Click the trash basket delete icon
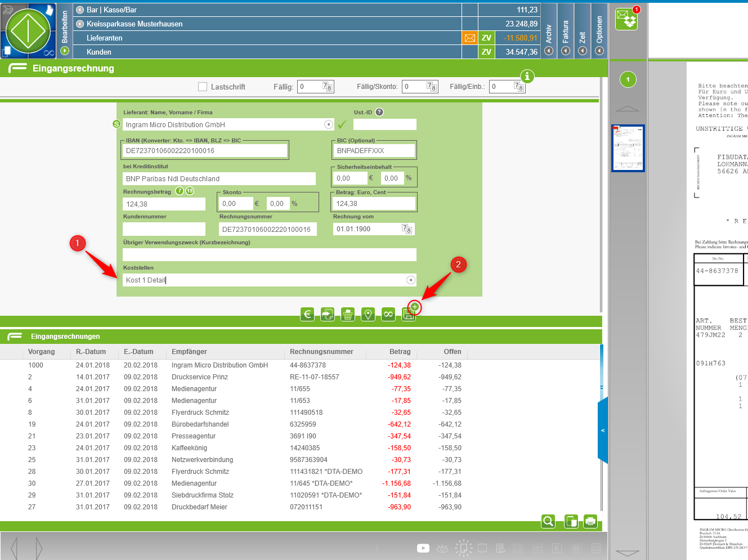The height and width of the screenshot is (560, 748). pos(348,315)
